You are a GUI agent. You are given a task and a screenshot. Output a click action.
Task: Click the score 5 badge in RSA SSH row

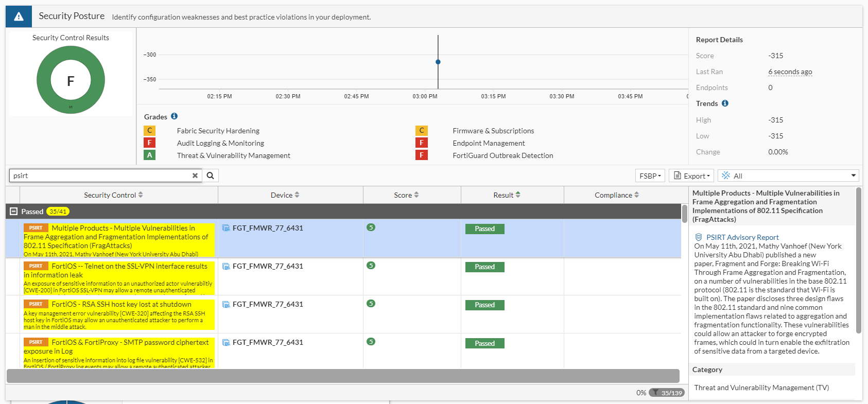coord(371,304)
